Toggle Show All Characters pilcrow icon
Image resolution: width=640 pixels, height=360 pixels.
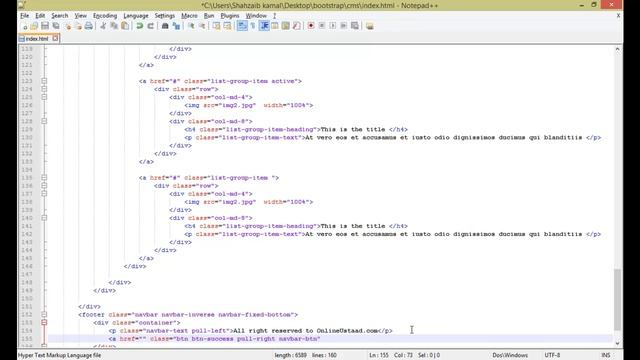(x=253, y=26)
